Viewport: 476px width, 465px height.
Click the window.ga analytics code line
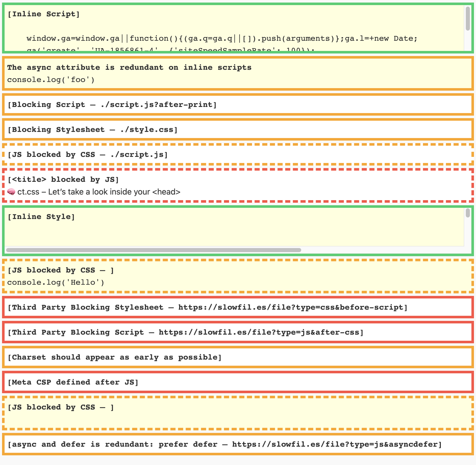tap(222, 38)
